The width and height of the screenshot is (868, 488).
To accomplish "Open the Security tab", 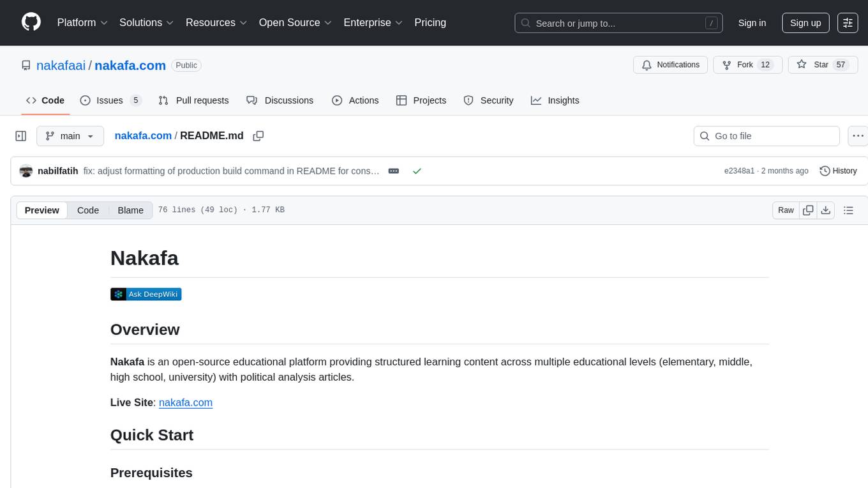I will [488, 100].
